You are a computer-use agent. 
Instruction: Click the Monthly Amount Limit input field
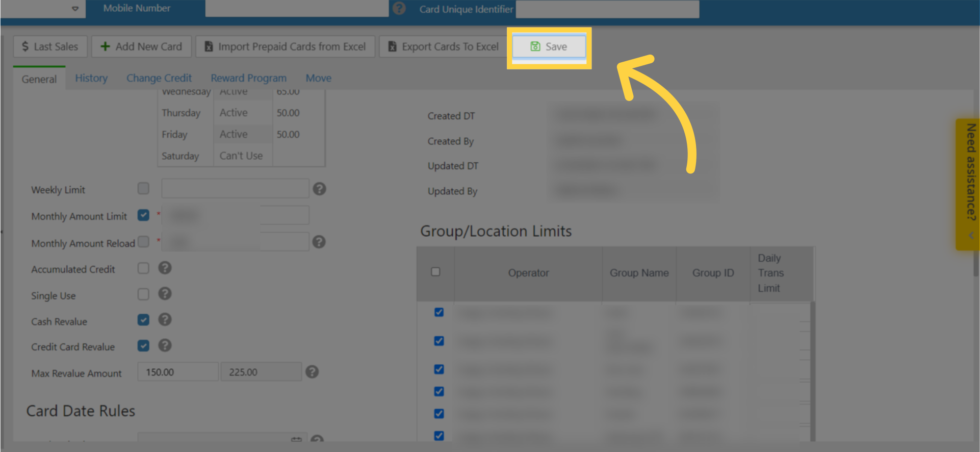pos(235,215)
